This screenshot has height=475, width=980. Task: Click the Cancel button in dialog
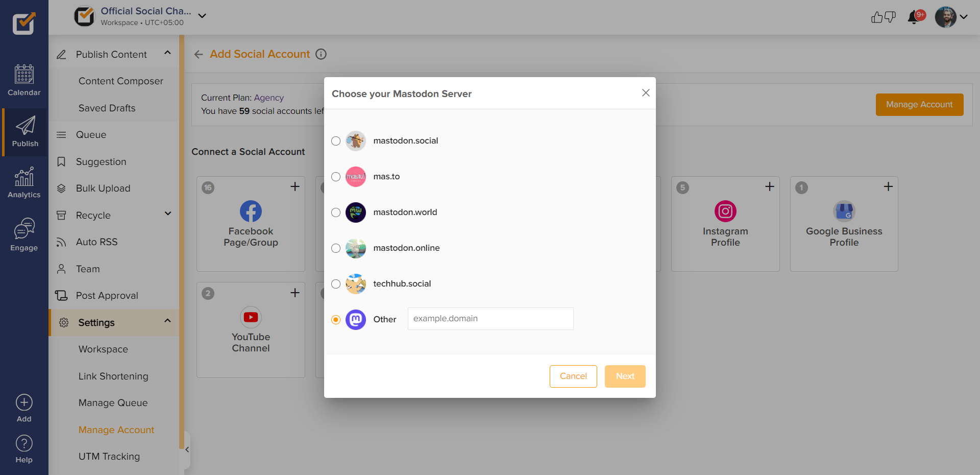pos(573,376)
